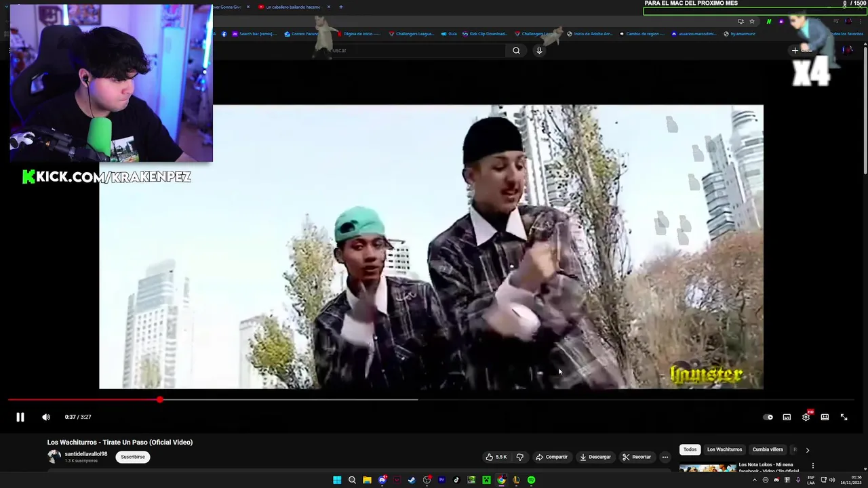Dislike the video with thumbs down

point(520,457)
